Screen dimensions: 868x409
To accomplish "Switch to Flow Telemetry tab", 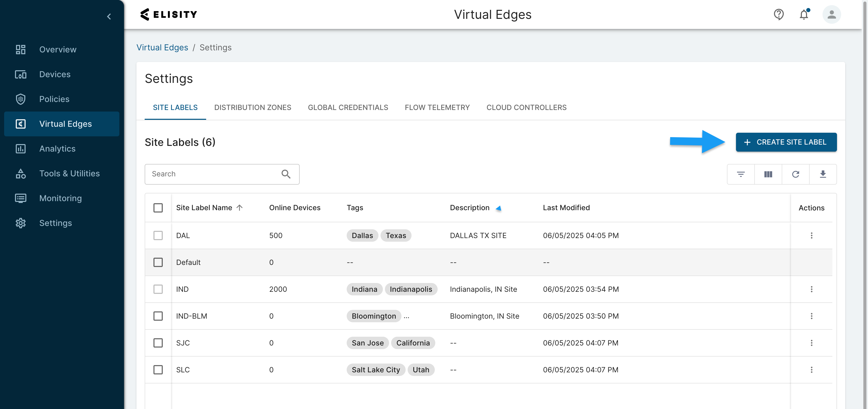I will pyautogui.click(x=437, y=107).
